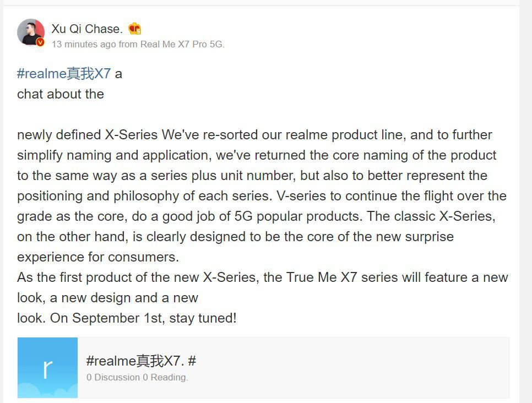The image size is (532, 403).
Task: Click the white letter r logo icon
Action: (x=47, y=369)
